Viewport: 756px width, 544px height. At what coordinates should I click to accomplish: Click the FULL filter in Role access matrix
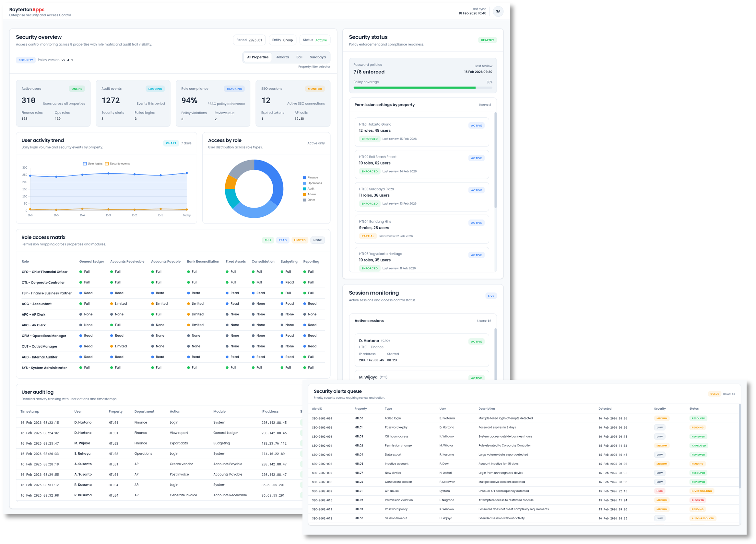click(268, 240)
